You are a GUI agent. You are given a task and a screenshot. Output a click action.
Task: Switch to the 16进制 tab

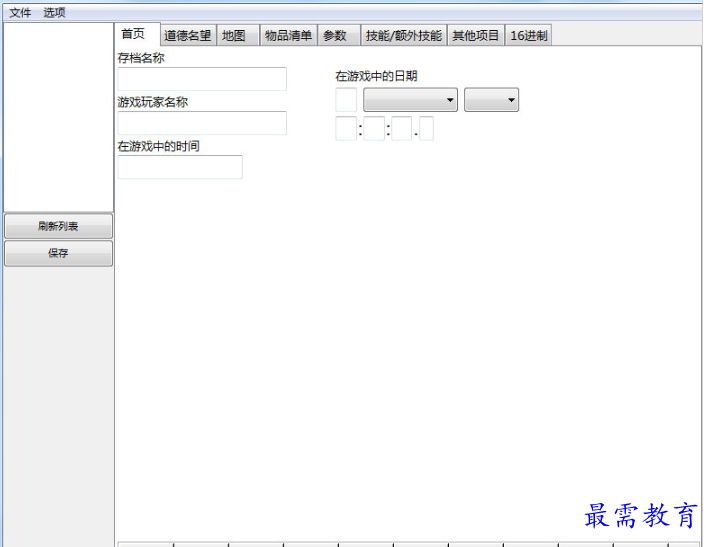(529, 35)
